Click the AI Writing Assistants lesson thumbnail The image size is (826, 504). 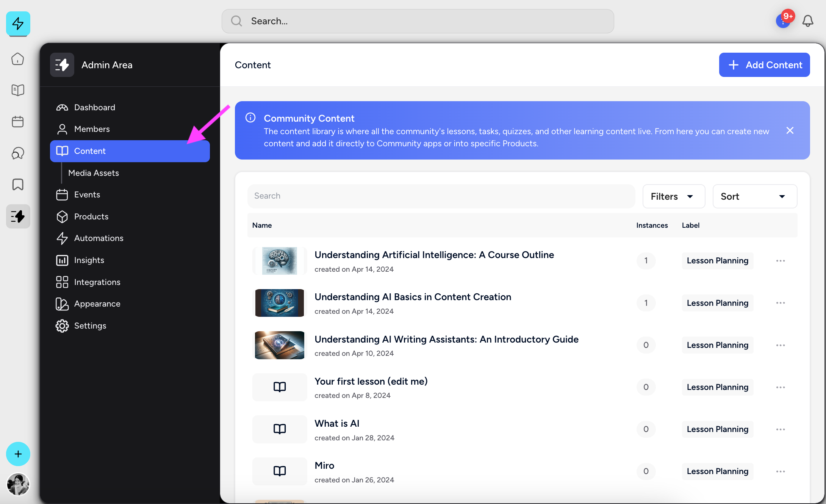pos(280,345)
